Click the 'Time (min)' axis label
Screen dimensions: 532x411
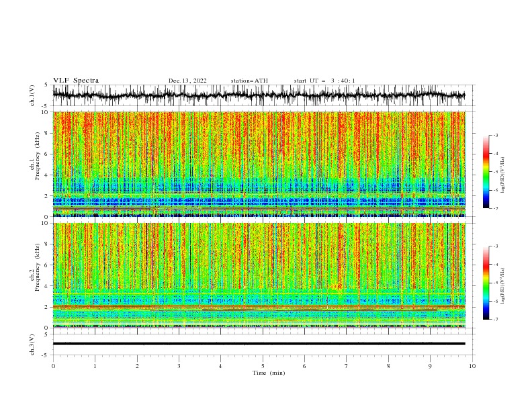(x=269, y=373)
